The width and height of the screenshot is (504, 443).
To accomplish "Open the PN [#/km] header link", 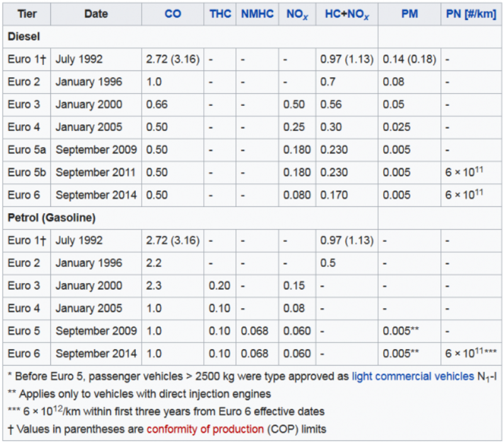I will 471,14.
